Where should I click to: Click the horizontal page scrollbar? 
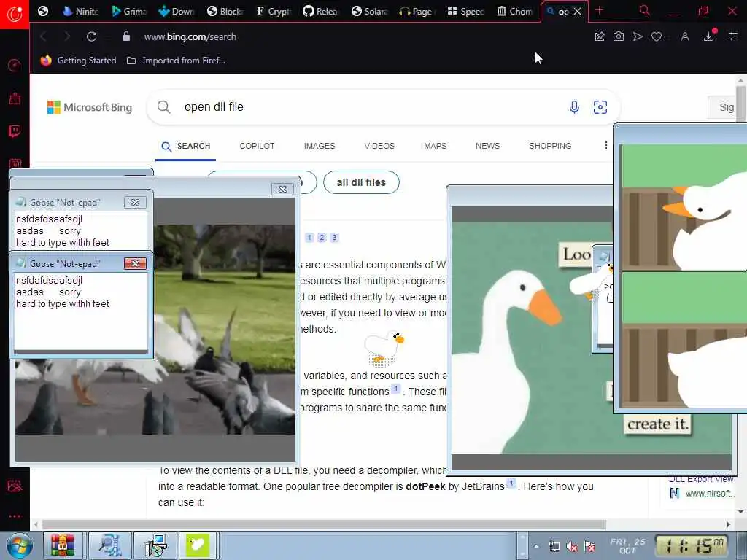(324, 525)
